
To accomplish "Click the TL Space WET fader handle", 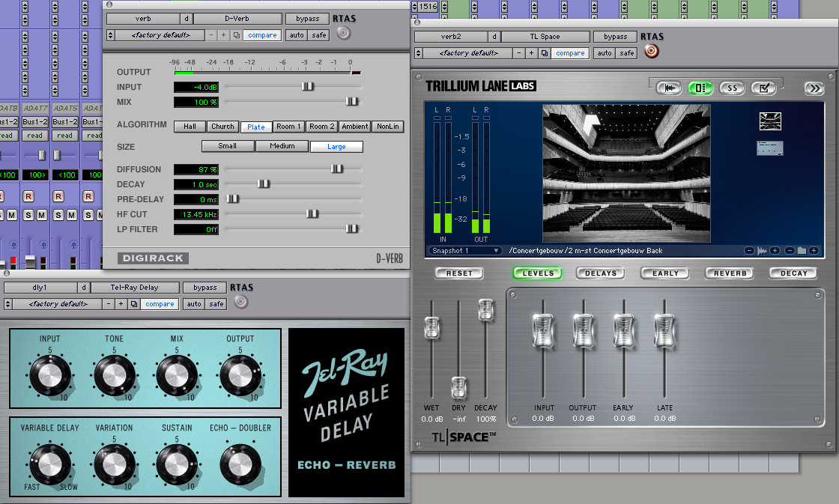I will point(431,327).
